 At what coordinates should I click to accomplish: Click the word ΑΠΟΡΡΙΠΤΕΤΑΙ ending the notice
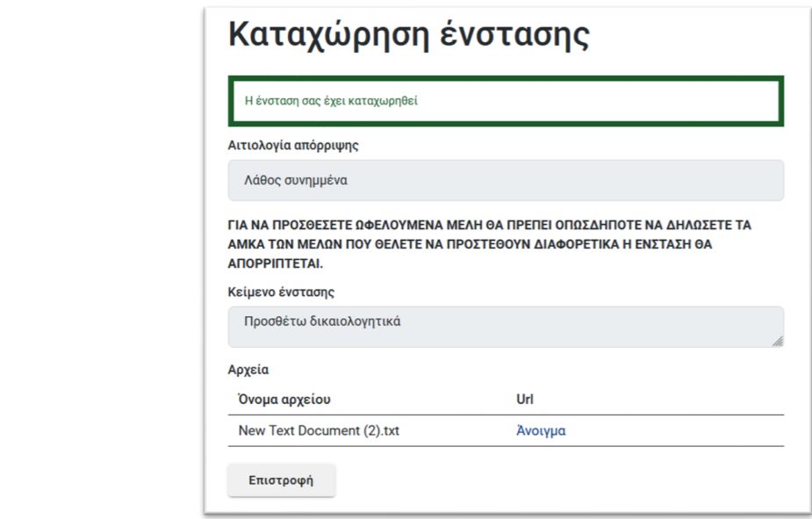[275, 263]
